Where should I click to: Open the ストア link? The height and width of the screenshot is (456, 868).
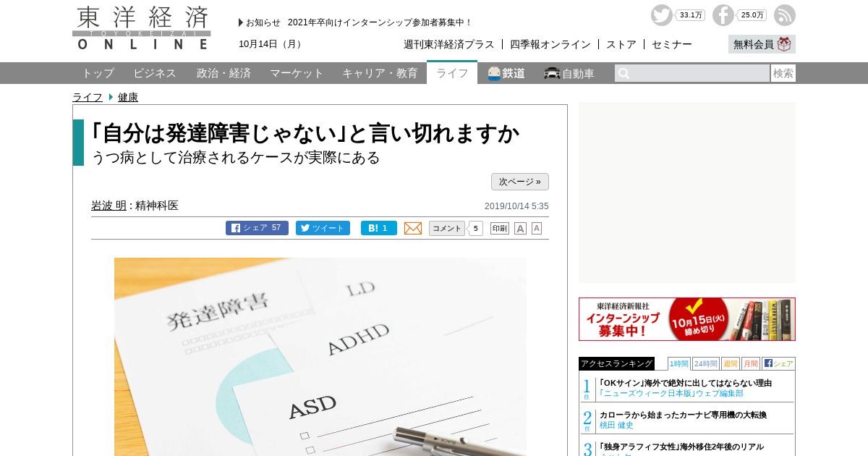pyautogui.click(x=621, y=44)
